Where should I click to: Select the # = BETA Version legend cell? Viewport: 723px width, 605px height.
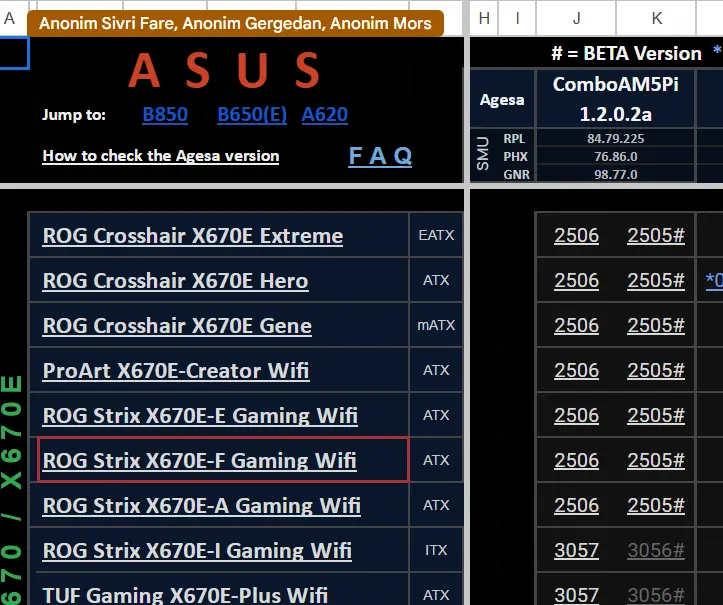click(626, 53)
